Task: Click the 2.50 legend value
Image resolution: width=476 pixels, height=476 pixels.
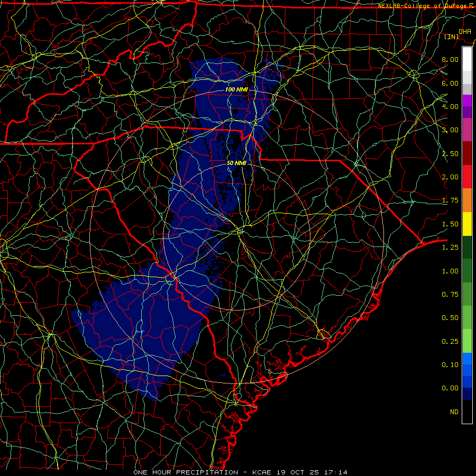Action: tap(450, 153)
